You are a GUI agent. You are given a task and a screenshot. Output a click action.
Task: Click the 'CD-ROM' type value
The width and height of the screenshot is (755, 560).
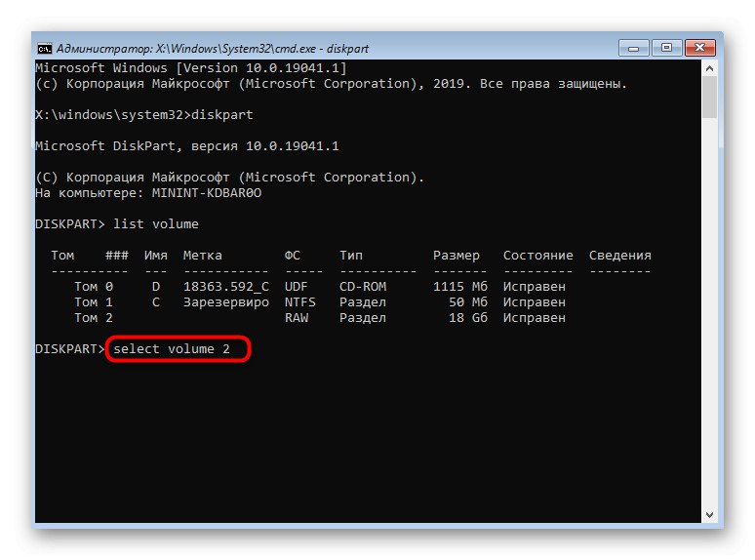pos(363,287)
